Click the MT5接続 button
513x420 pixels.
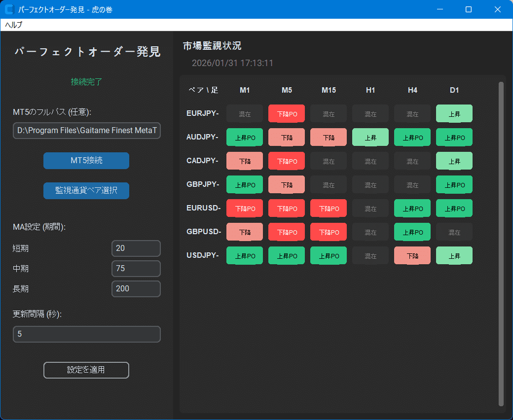coord(86,161)
